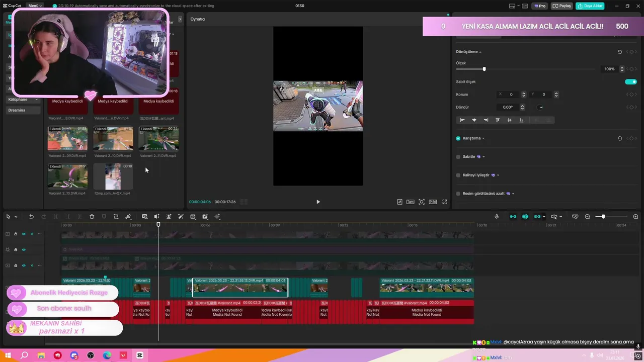644x362 pixels.
Task: Select the f2mp_com...AvQX.mp4 media thumbnail
Action: coord(113,176)
